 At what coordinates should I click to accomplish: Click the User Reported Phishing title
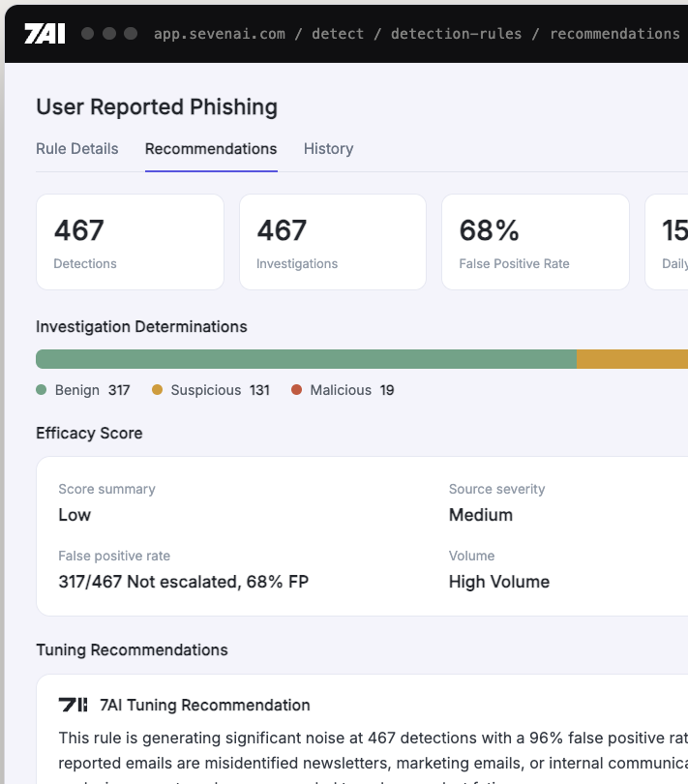(x=157, y=107)
